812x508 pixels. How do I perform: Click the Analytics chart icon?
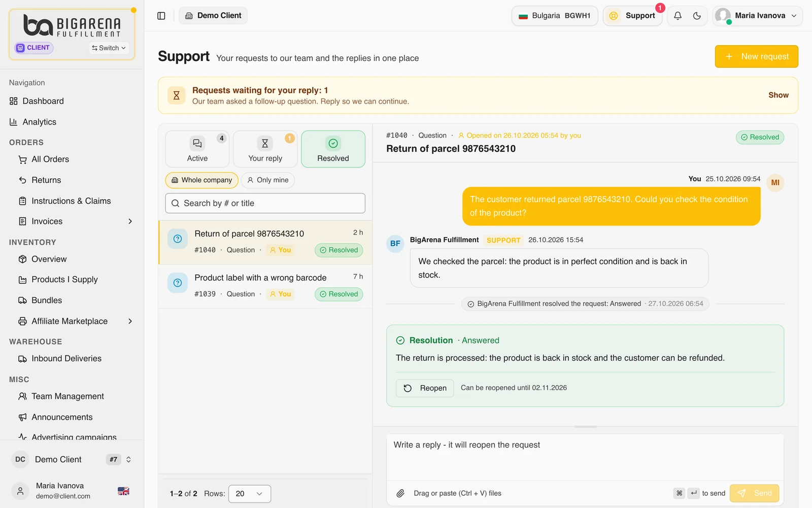pos(14,122)
